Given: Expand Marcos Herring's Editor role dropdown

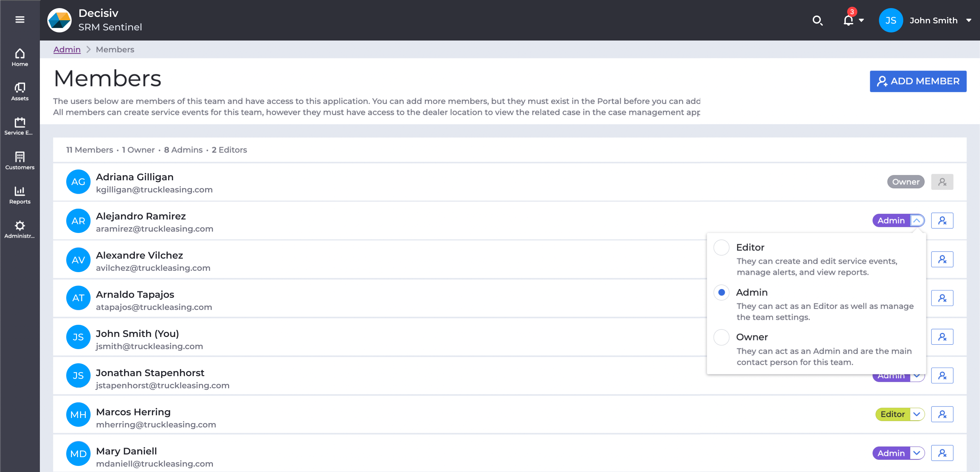Looking at the screenshot, I should [x=917, y=414].
